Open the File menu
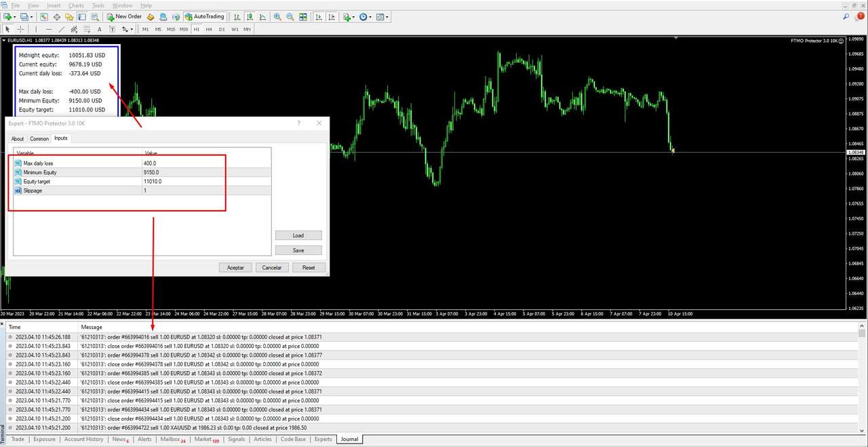The height and width of the screenshot is (447, 868). click(x=16, y=5)
